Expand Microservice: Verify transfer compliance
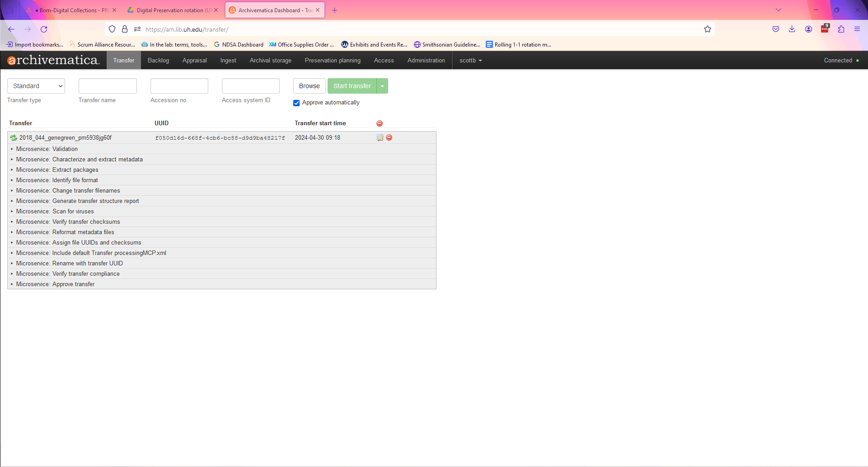 click(222, 274)
